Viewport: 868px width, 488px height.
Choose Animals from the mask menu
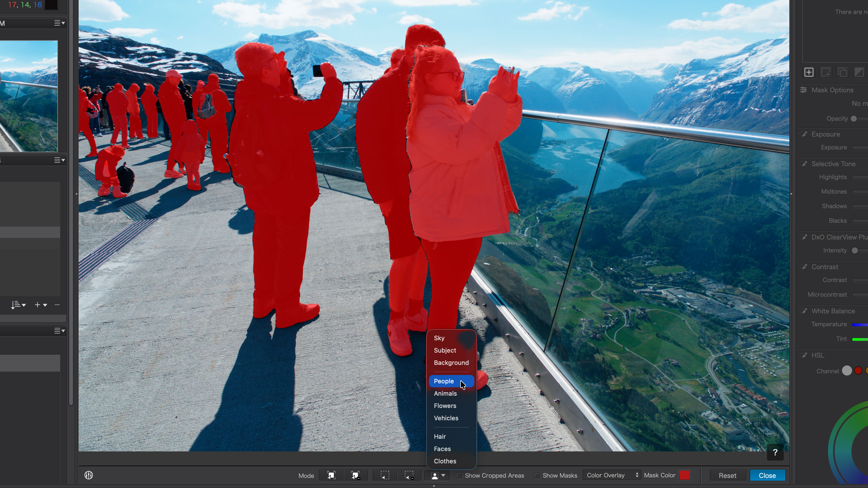coord(451,394)
